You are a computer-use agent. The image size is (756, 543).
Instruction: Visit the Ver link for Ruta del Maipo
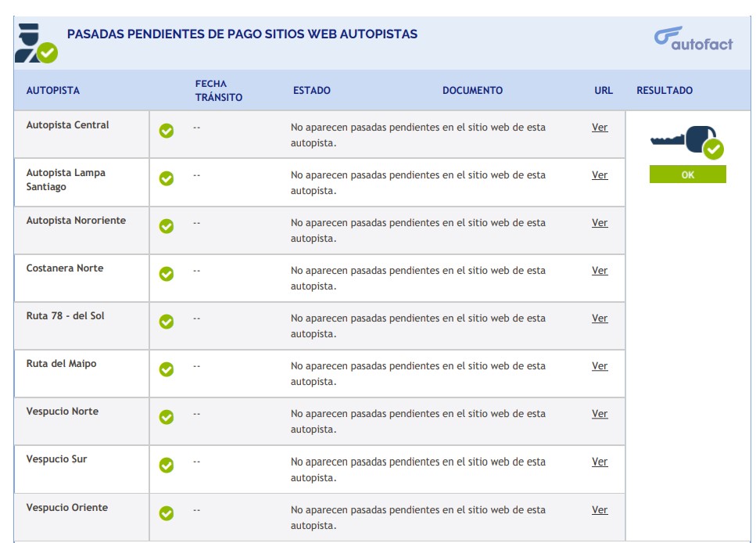pyautogui.click(x=600, y=366)
